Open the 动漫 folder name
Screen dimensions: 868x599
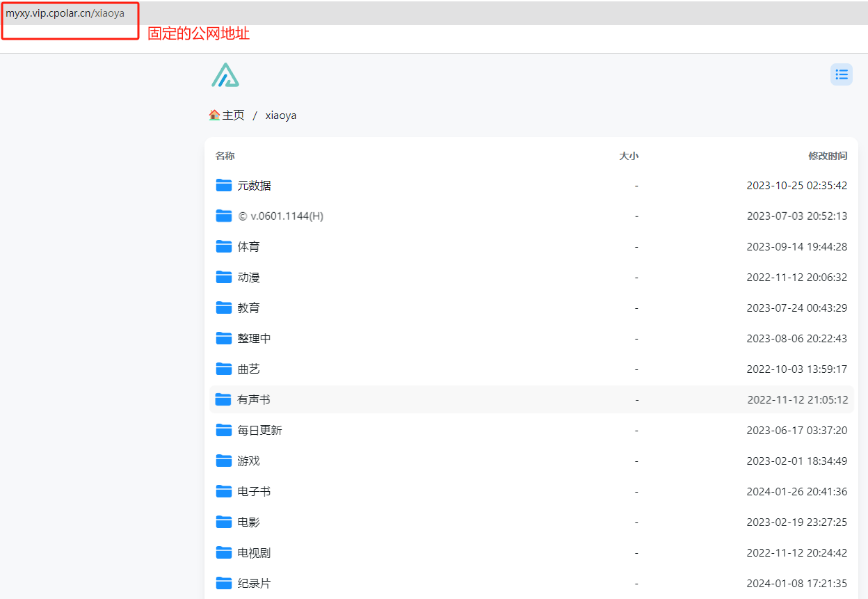tap(248, 278)
